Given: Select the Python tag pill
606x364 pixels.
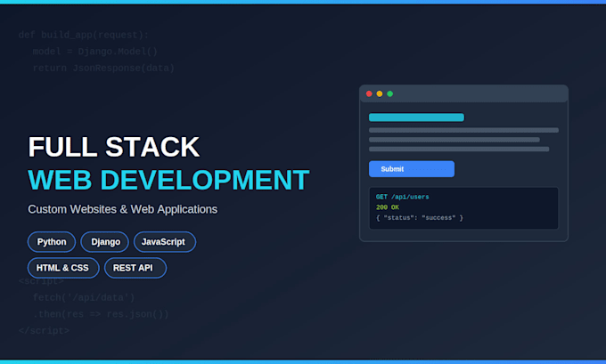Looking at the screenshot, I should (52, 242).
